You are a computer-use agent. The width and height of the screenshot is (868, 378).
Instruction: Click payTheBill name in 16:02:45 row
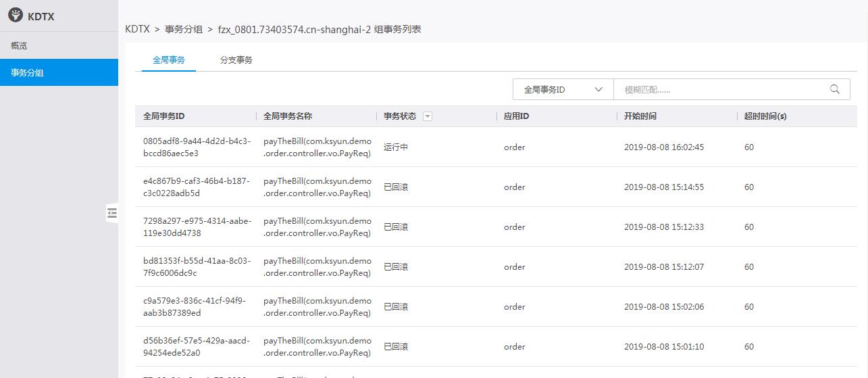[x=317, y=147]
